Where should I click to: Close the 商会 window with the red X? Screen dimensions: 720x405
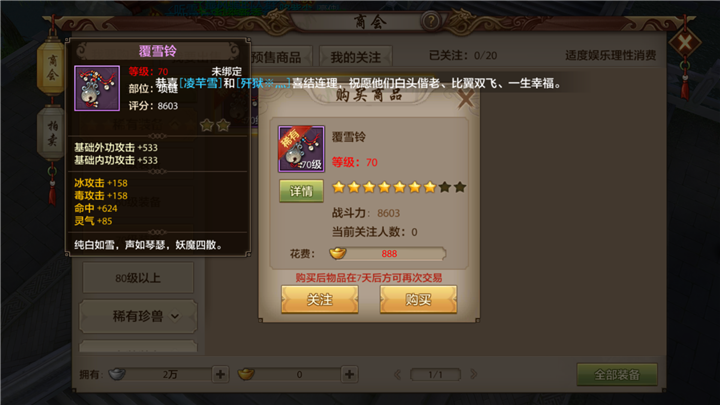pos(685,44)
